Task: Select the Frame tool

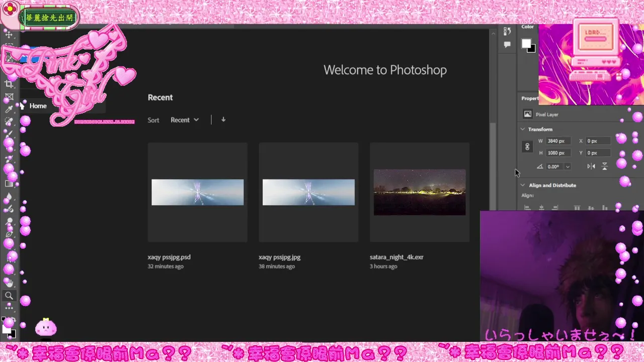Action: point(9,97)
